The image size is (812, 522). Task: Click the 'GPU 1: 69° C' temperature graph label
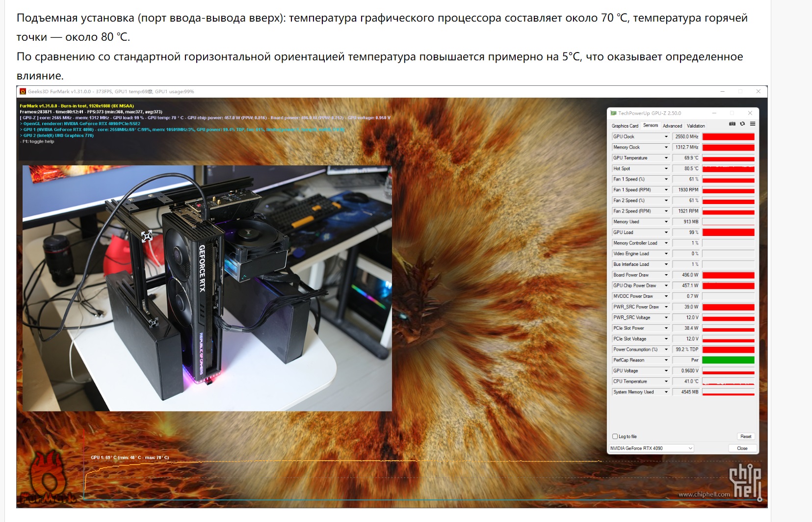(x=130, y=458)
